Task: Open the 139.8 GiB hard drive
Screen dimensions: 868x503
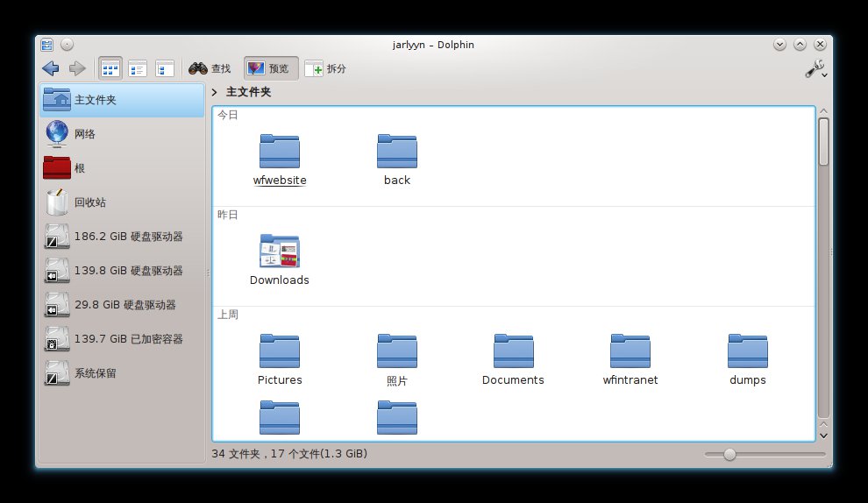Action: tap(122, 271)
